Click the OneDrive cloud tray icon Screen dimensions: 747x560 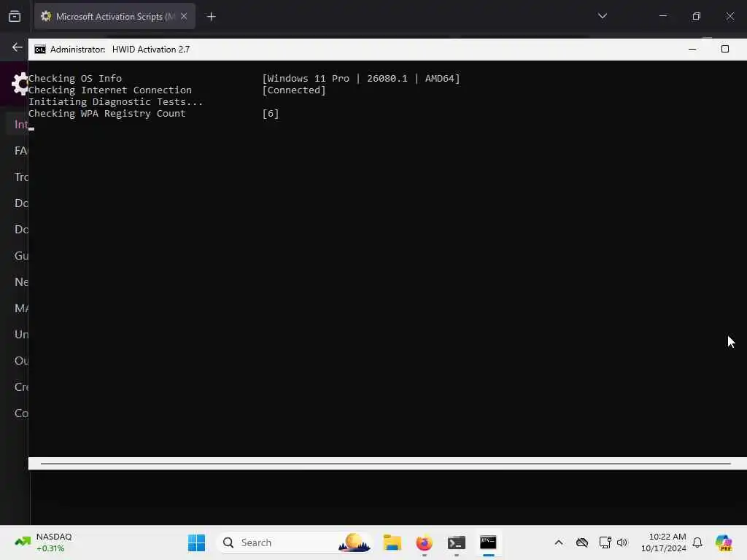pos(581,542)
